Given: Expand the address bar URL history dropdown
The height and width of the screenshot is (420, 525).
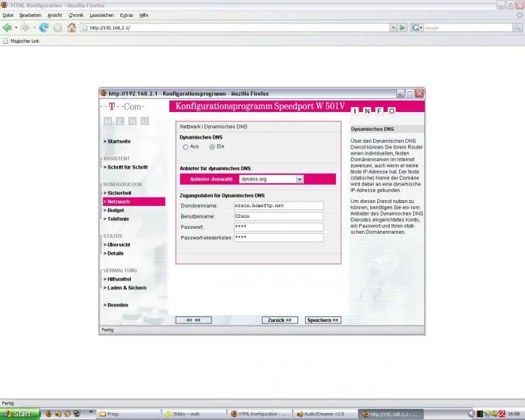Looking at the screenshot, I should click(392, 28).
